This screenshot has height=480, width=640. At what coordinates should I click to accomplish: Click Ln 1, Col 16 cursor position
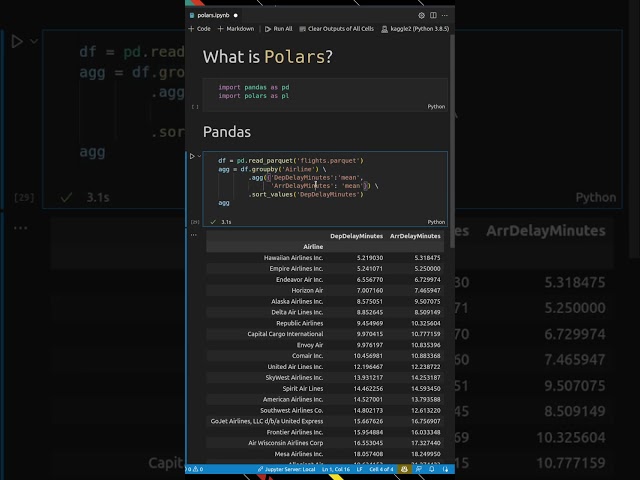(x=336, y=469)
